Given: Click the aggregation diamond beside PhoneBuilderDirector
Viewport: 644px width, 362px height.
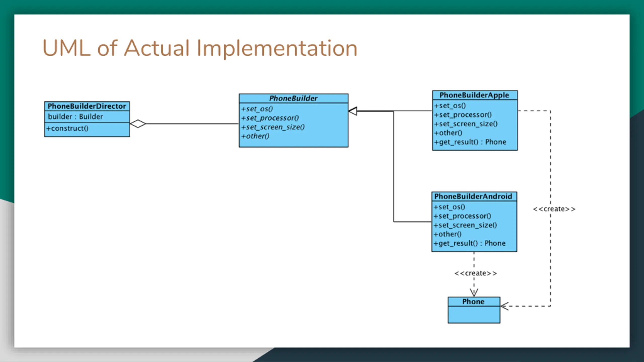Looking at the screenshot, I should [x=138, y=124].
